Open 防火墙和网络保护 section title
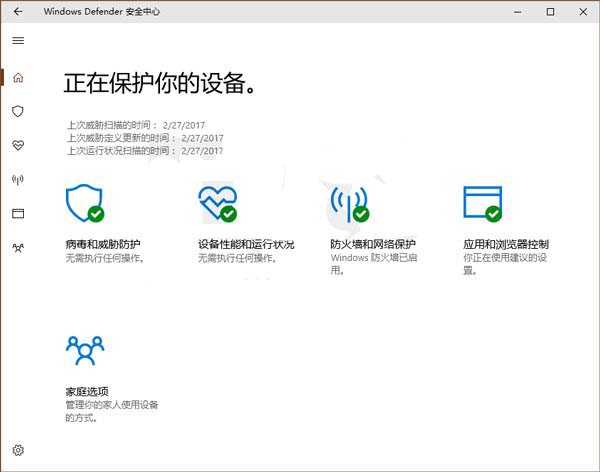This screenshot has height=472, width=600. coord(373,244)
